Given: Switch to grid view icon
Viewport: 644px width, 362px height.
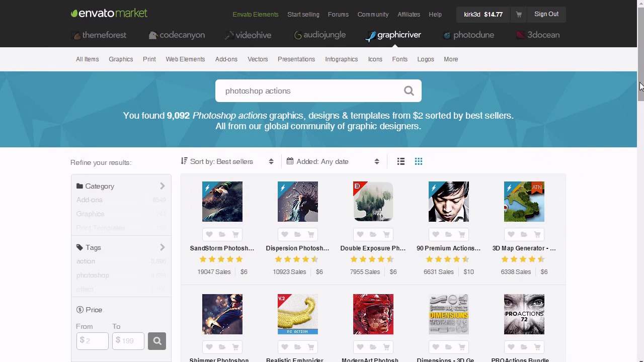Looking at the screenshot, I should [419, 161].
